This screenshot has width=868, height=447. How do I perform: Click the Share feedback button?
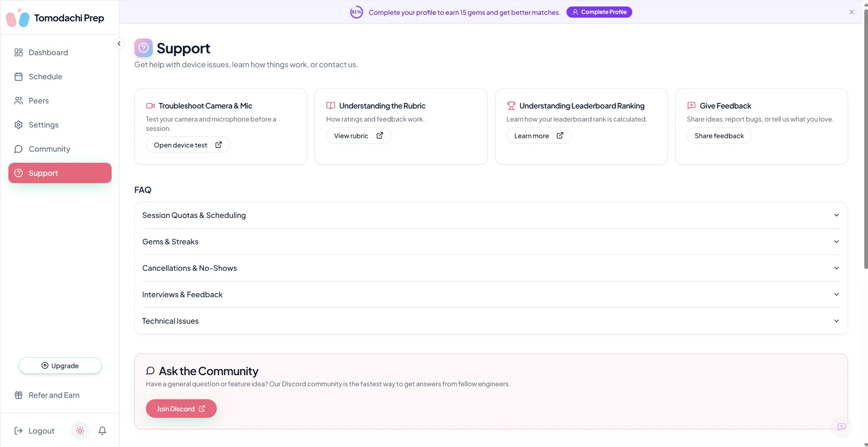pos(719,135)
